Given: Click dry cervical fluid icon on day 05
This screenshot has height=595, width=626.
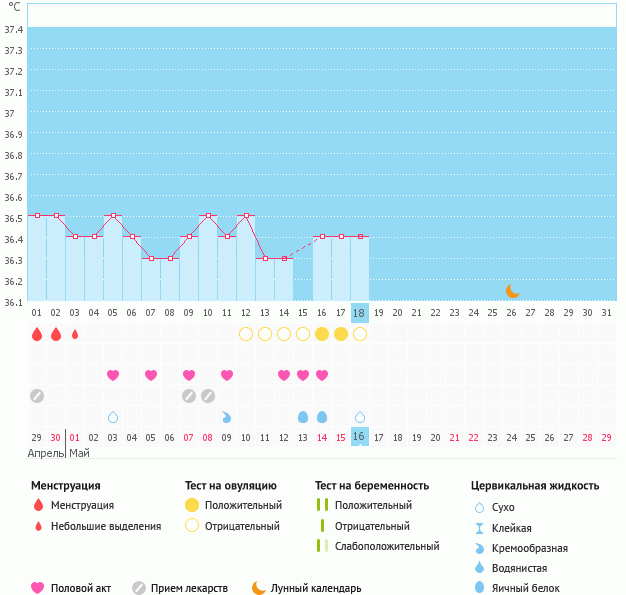Looking at the screenshot, I should pyautogui.click(x=113, y=417).
